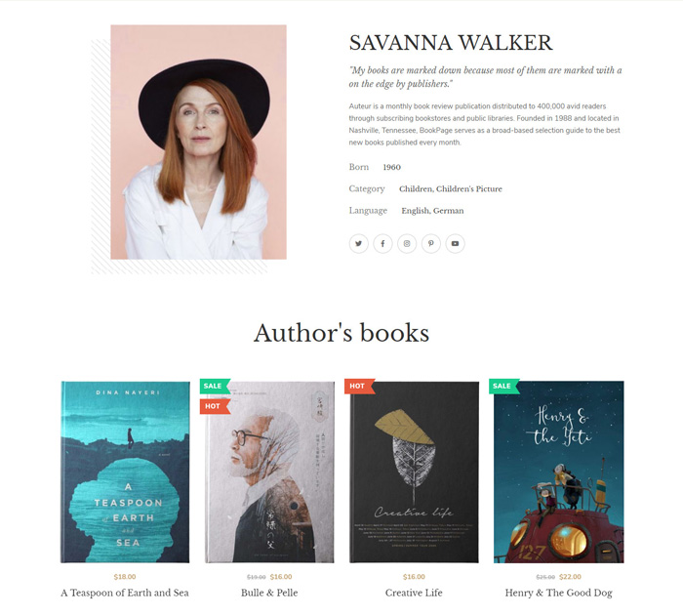Image resolution: width=683 pixels, height=616 pixels.
Task: Click the Creative Life title link
Action: click(x=414, y=593)
